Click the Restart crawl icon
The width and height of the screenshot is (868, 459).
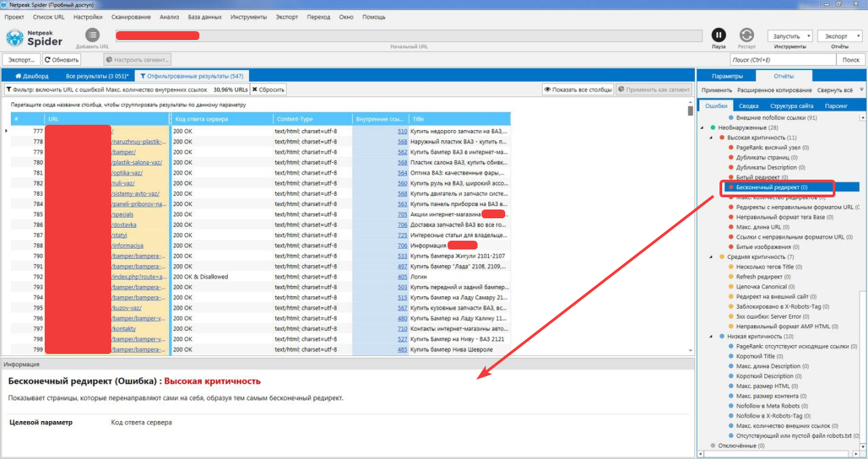tap(747, 35)
